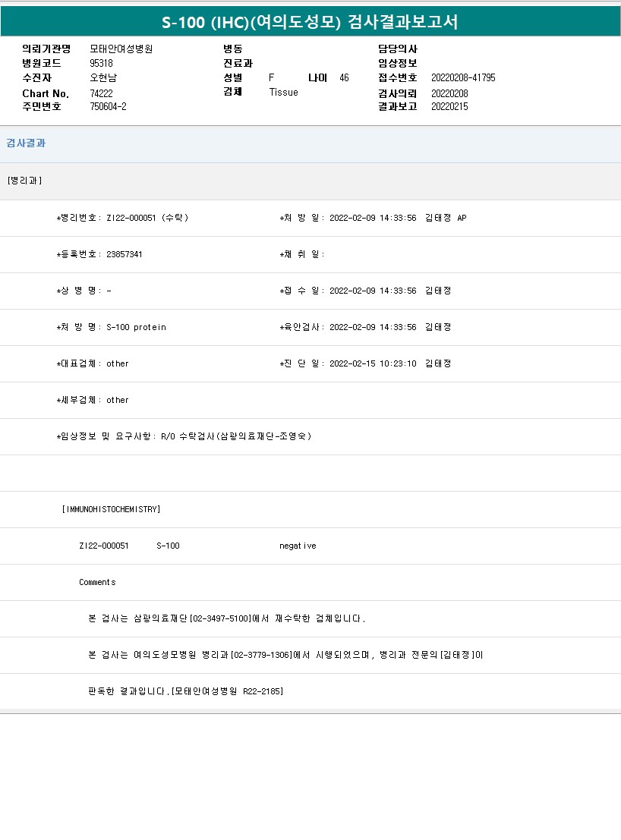Click the [병리과] department label
621x840 pixels.
pyautogui.click(x=24, y=181)
